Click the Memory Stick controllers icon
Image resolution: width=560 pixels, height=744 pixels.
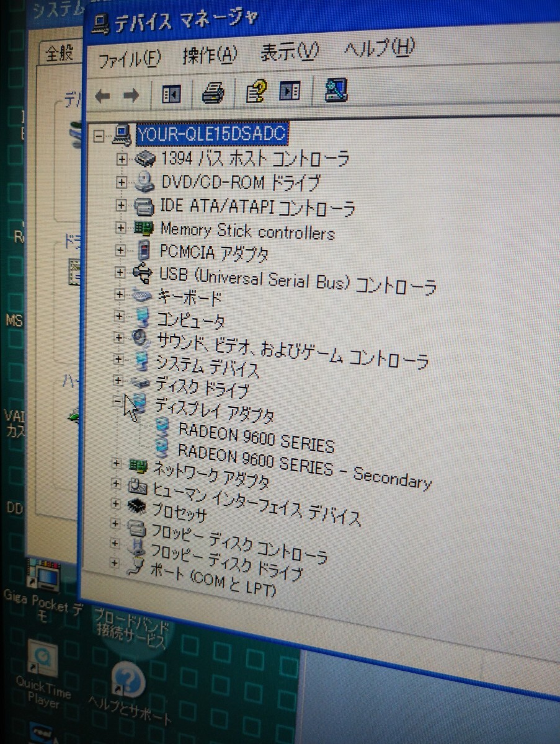(143, 228)
